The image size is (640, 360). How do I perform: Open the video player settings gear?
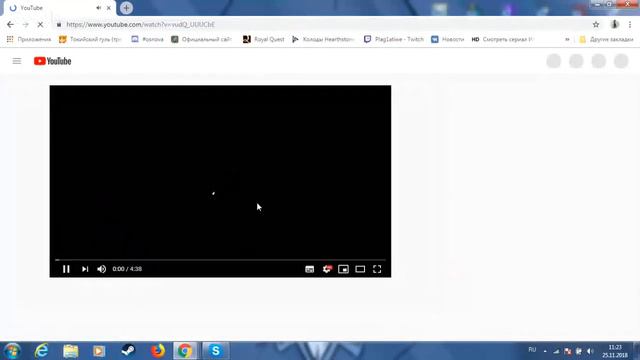pos(327,269)
